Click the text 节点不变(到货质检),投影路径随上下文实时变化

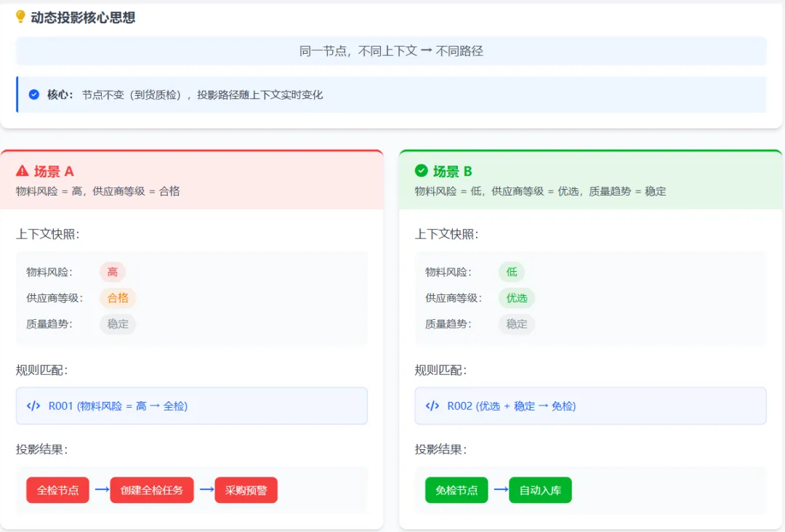click(202, 94)
